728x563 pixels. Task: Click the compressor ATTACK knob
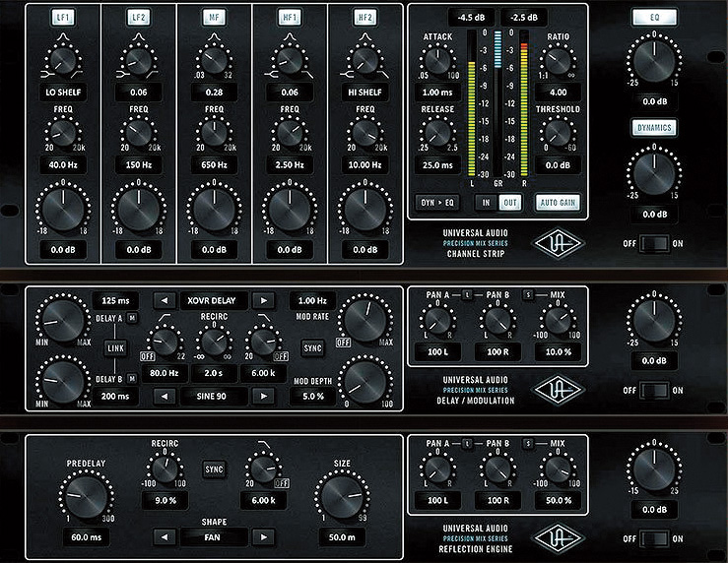(x=437, y=62)
